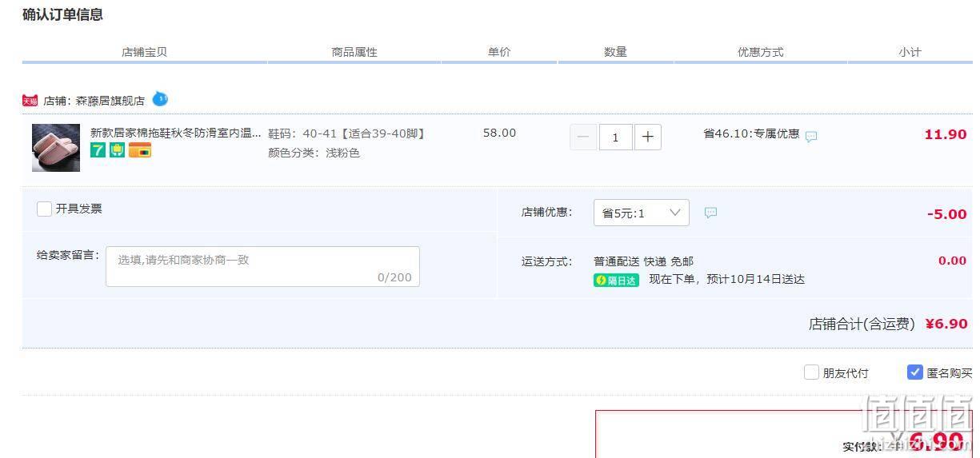
Task: Open product title link 新款居家棉拖鞋
Action: pos(175,133)
